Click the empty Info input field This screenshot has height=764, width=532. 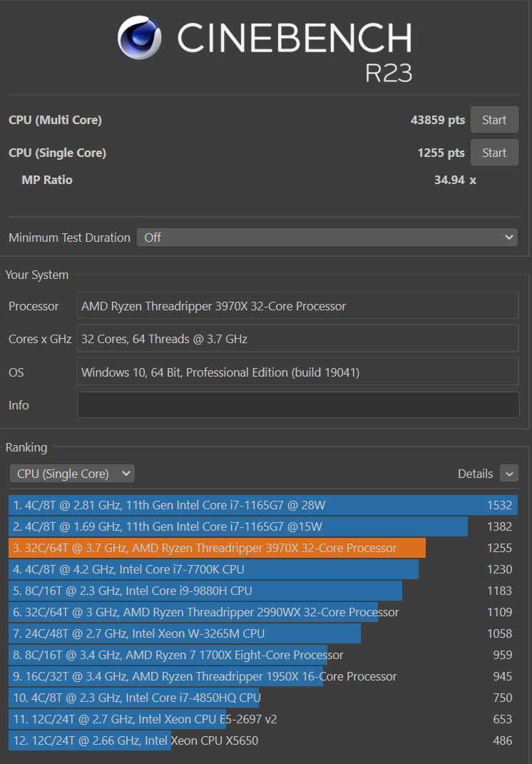tap(297, 405)
